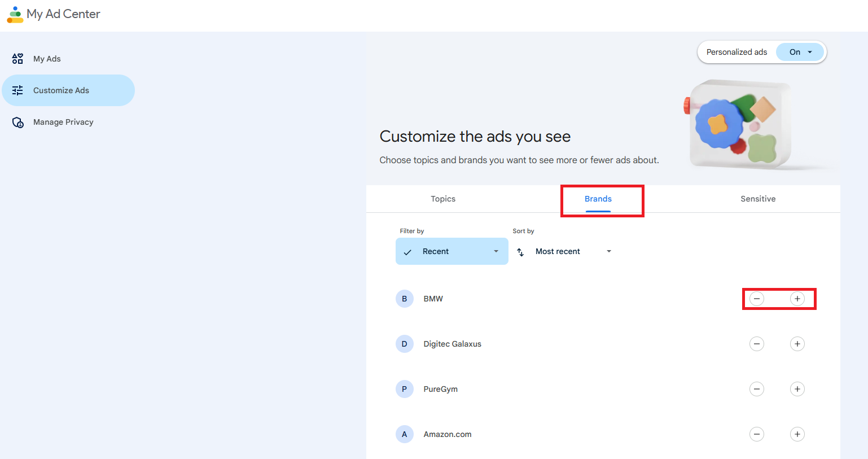Image resolution: width=868 pixels, height=459 pixels.
Task: Click the plus button for BMW
Action: pyautogui.click(x=797, y=299)
